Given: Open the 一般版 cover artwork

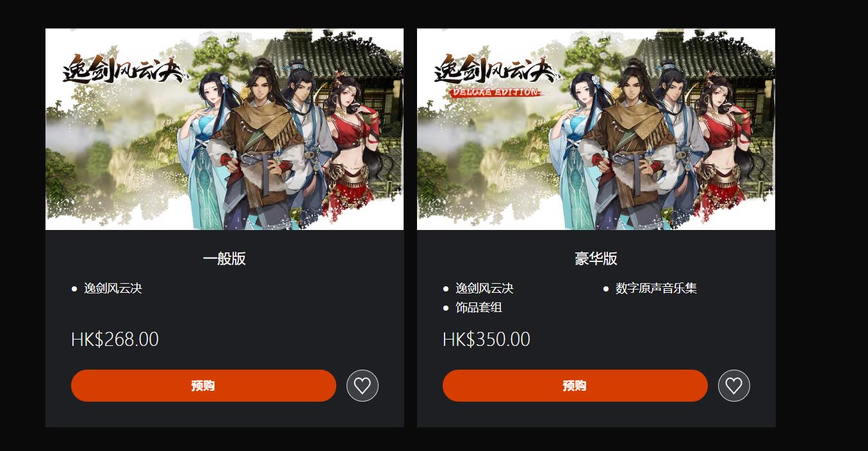Looking at the screenshot, I should (x=224, y=129).
